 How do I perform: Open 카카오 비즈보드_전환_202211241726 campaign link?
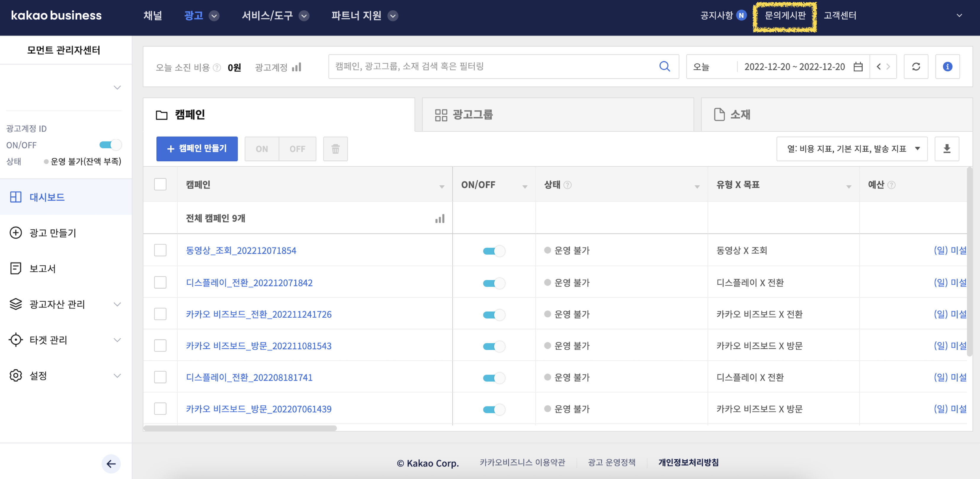click(x=259, y=314)
